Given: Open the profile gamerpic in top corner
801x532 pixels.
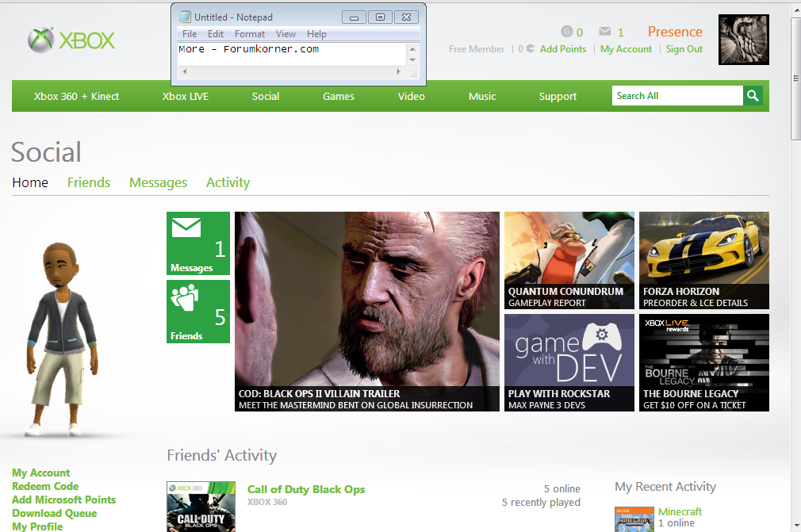Looking at the screenshot, I should [x=743, y=40].
